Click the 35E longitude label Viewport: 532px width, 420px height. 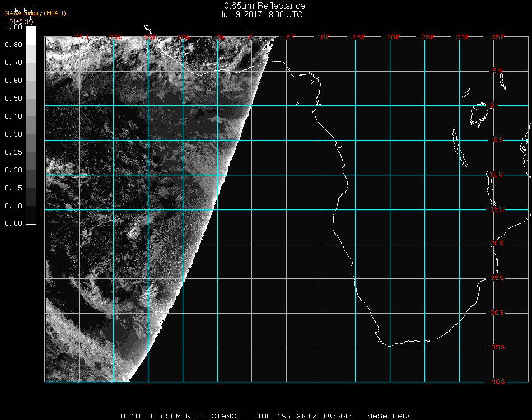tap(498, 37)
